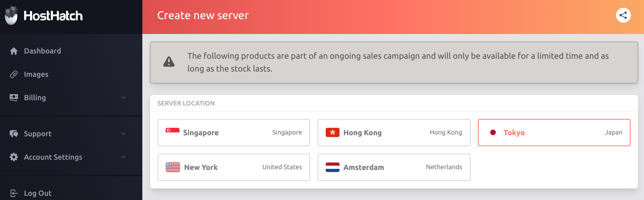
Task: Expand the Support menu chevron
Action: pyautogui.click(x=124, y=134)
